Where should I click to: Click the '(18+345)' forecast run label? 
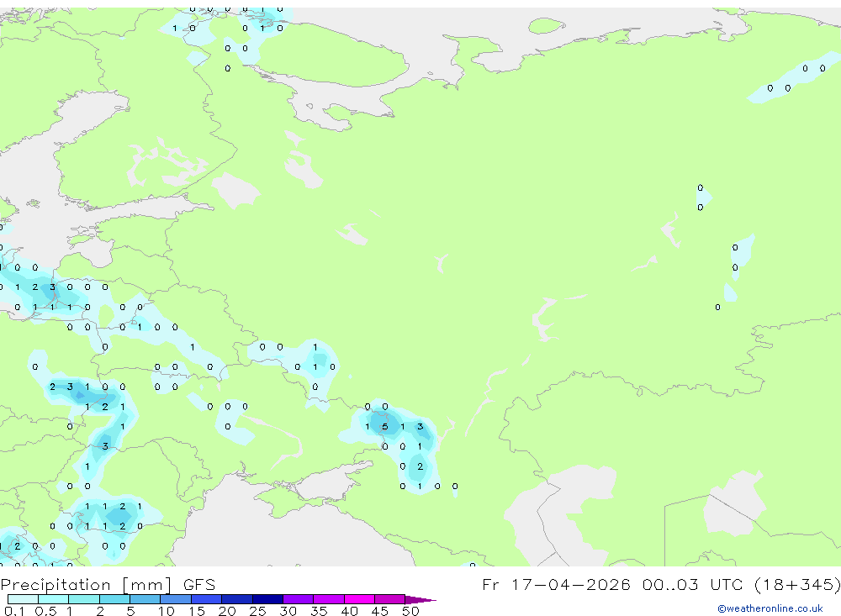coord(797,584)
